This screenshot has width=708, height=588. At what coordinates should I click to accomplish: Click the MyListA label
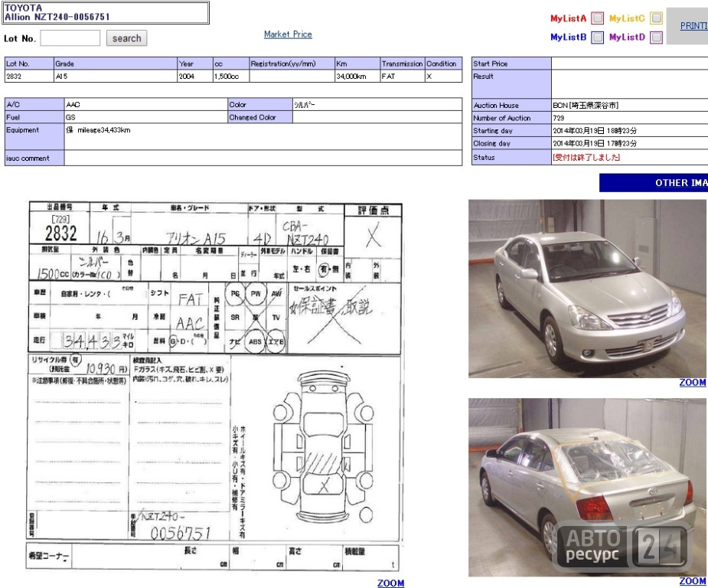568,18
